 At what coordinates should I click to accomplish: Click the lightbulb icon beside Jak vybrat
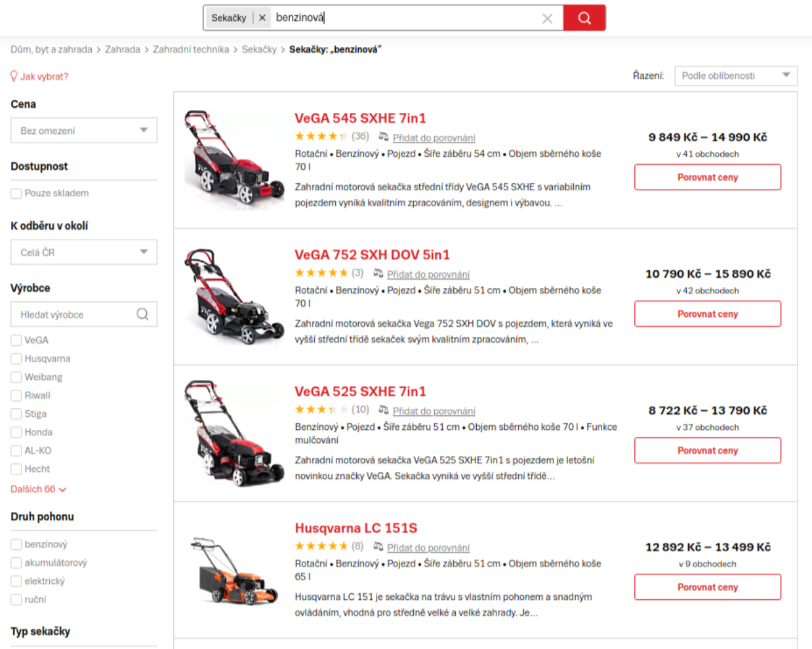pyautogui.click(x=14, y=76)
